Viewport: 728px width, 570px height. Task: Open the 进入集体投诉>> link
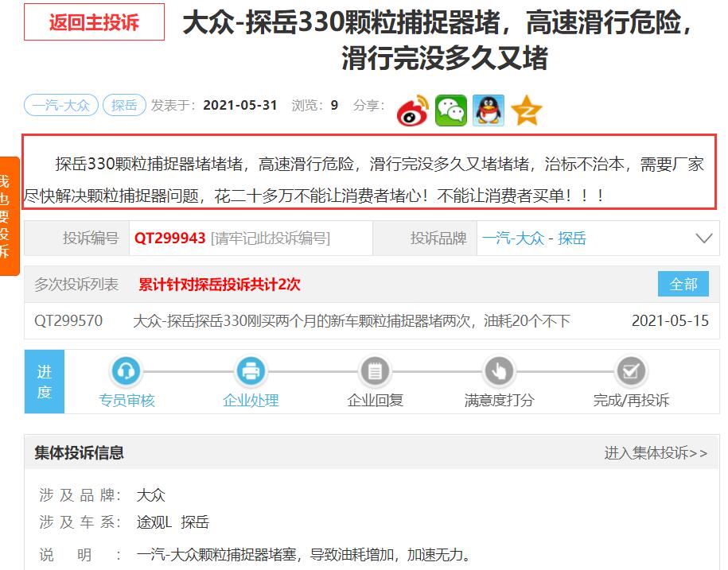point(656,452)
